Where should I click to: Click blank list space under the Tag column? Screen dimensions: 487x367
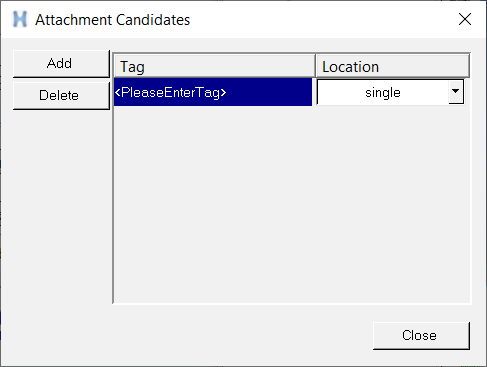(x=215, y=204)
